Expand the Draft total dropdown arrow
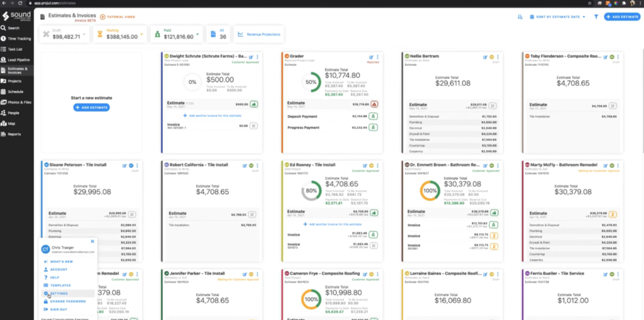The image size is (644, 320). (84, 34)
